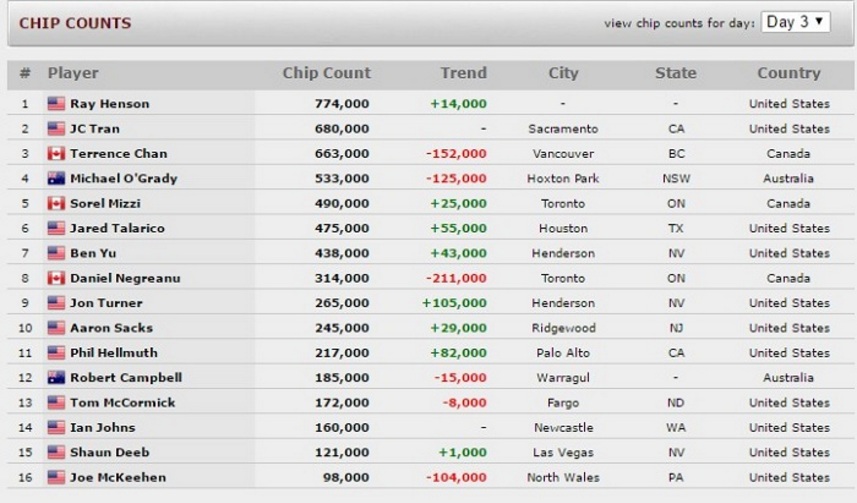Open the Day 3 chip counts dropdown
857x503 pixels.
(795, 22)
